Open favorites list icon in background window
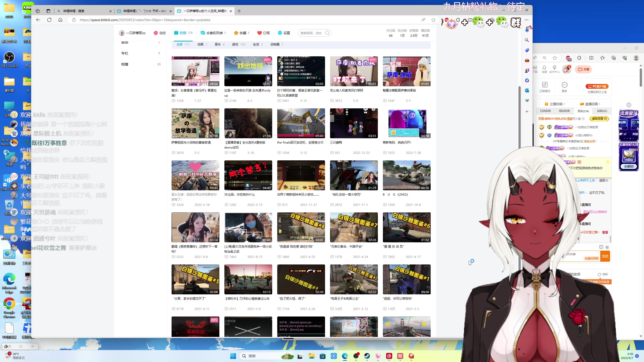This screenshot has height=362, width=644. coord(602,58)
